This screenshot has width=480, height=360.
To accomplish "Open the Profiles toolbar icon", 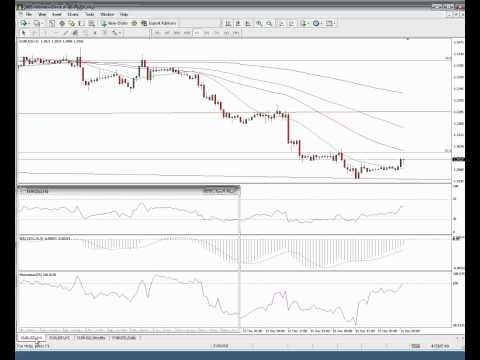I will 37,23.
